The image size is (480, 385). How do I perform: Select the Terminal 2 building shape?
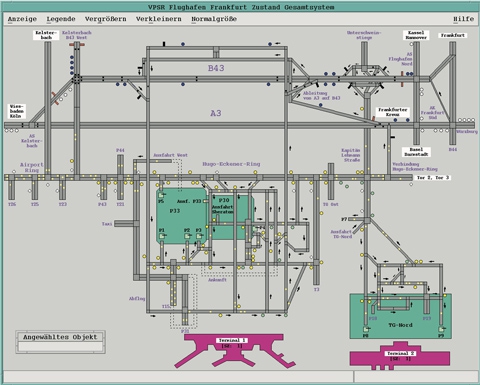400,356
